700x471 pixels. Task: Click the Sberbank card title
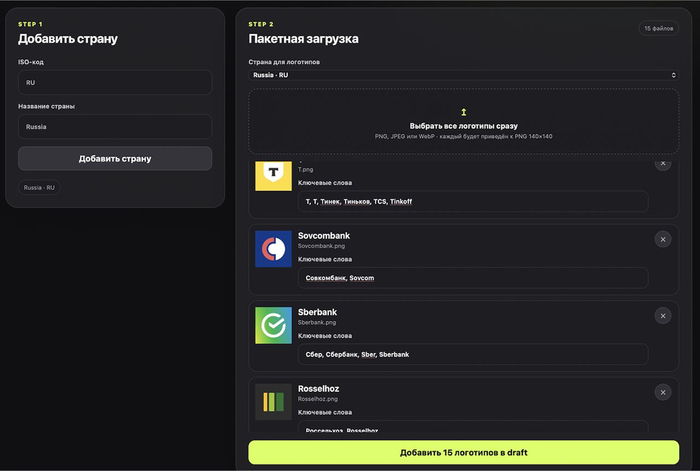pos(317,312)
